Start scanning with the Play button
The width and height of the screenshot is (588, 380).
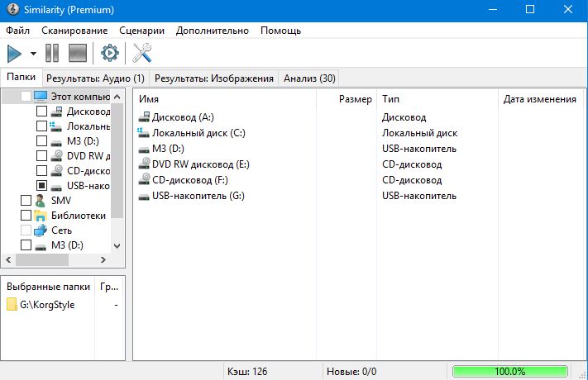coord(15,54)
